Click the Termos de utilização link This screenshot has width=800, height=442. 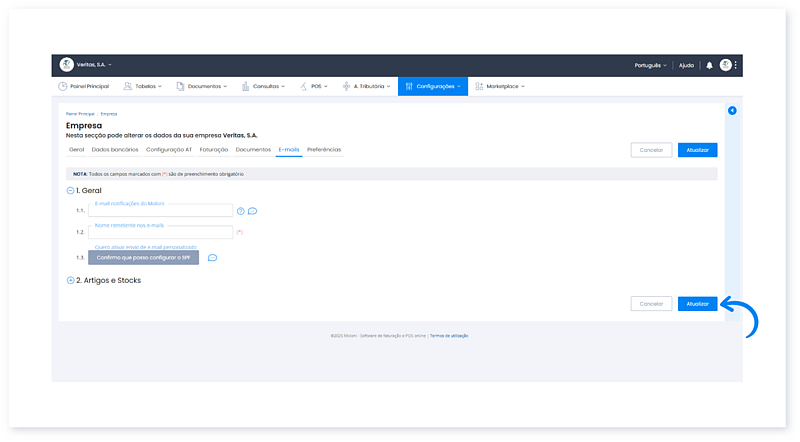(449, 336)
